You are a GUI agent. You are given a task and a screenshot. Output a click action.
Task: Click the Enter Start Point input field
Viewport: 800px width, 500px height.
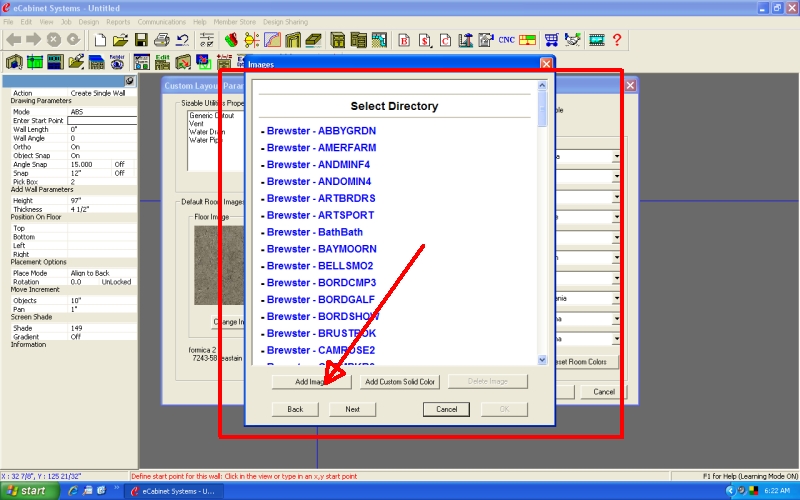click(x=102, y=120)
